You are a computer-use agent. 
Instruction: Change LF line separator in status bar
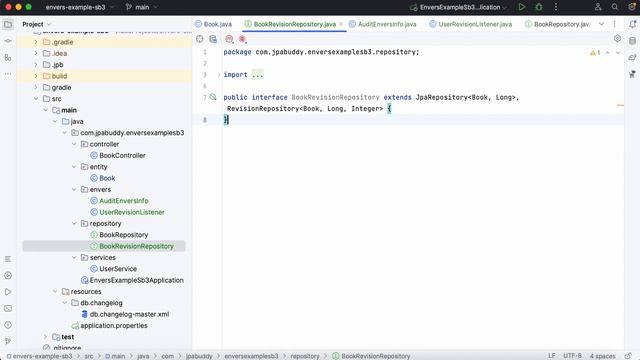(551, 356)
